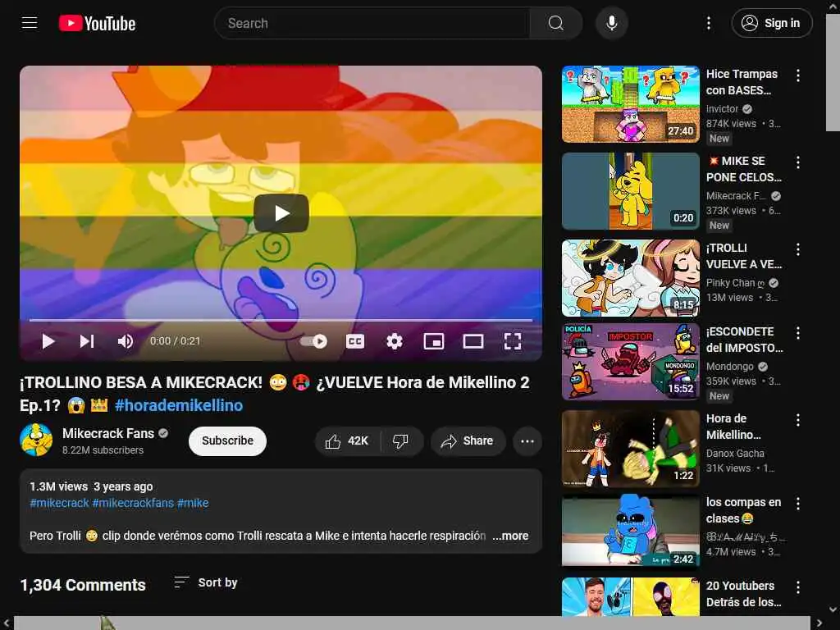Open options for MIKE SE PONE CELOS video
Viewport: 840px width, 630px height.
(x=797, y=162)
